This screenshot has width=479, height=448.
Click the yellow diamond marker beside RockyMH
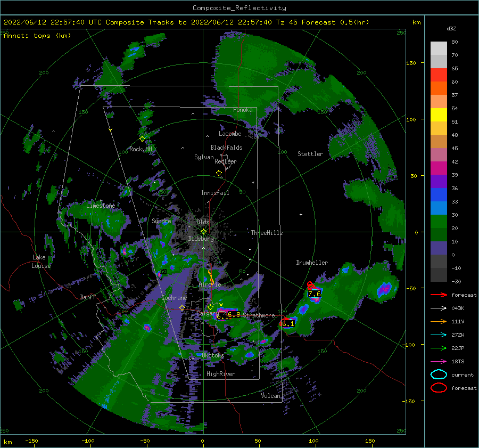click(x=142, y=139)
